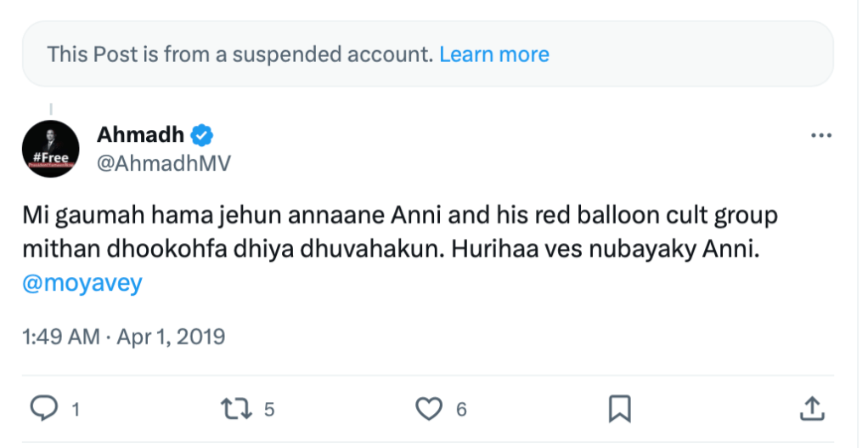Viewport: 868px width, 448px height.
Task: Click the Apr 1, 2019 date
Action: tap(170, 337)
